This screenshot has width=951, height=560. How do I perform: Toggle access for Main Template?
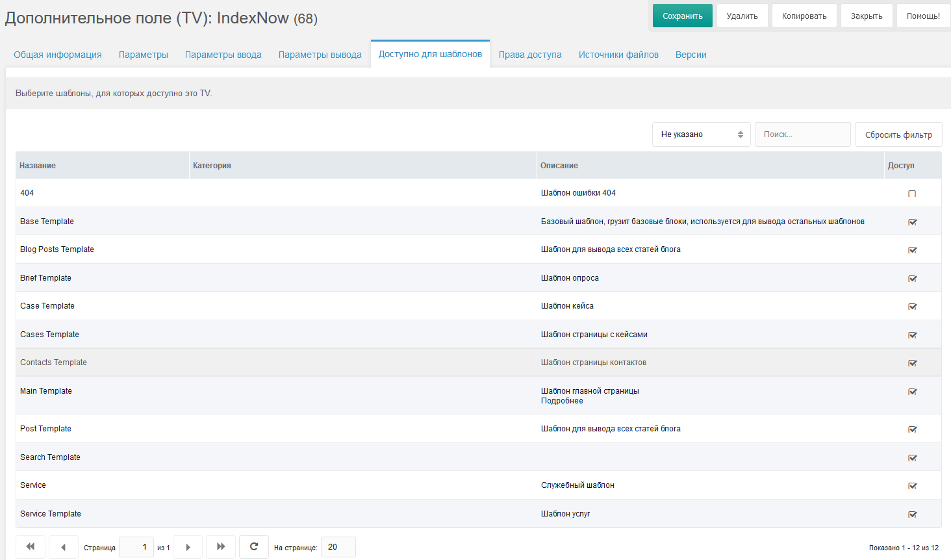(912, 392)
